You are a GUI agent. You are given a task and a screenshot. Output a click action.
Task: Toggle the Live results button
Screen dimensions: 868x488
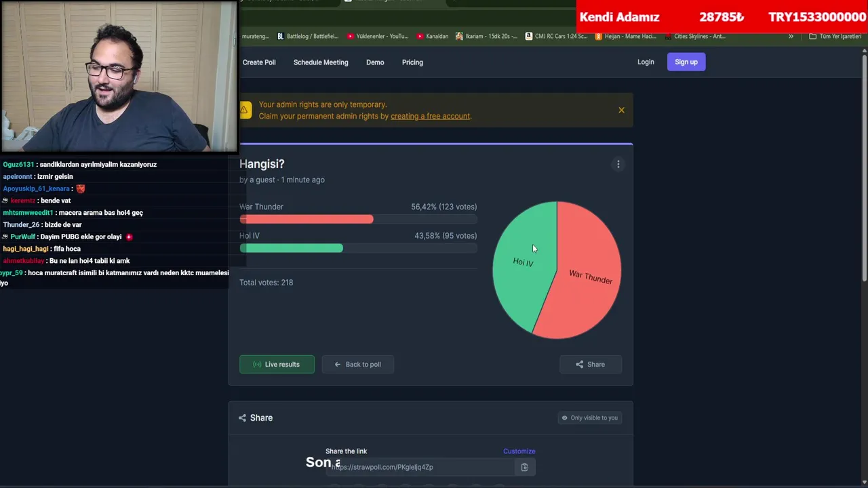tap(277, 364)
